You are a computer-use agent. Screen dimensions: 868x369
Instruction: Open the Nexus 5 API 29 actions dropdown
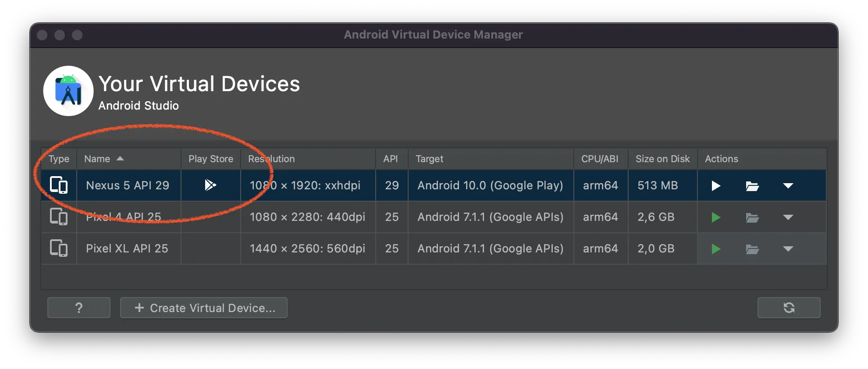[788, 186]
